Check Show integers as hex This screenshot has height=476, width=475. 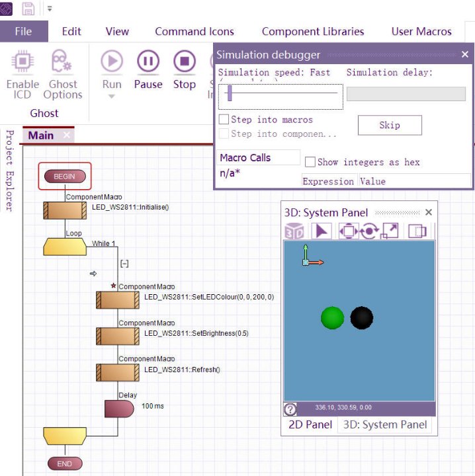[x=310, y=162]
